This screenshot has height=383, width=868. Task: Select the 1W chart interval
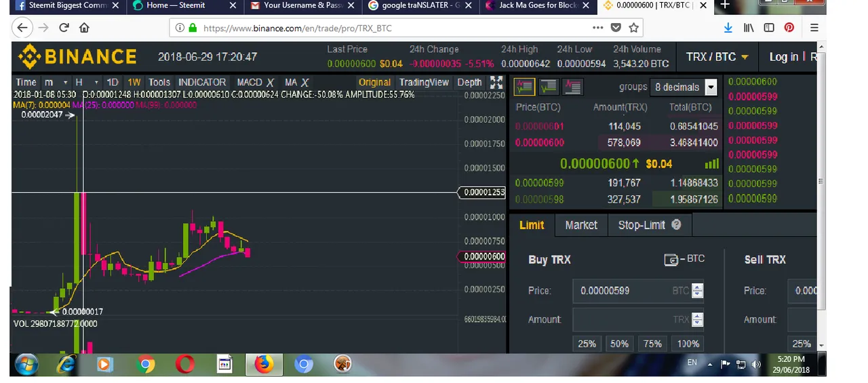click(x=134, y=82)
